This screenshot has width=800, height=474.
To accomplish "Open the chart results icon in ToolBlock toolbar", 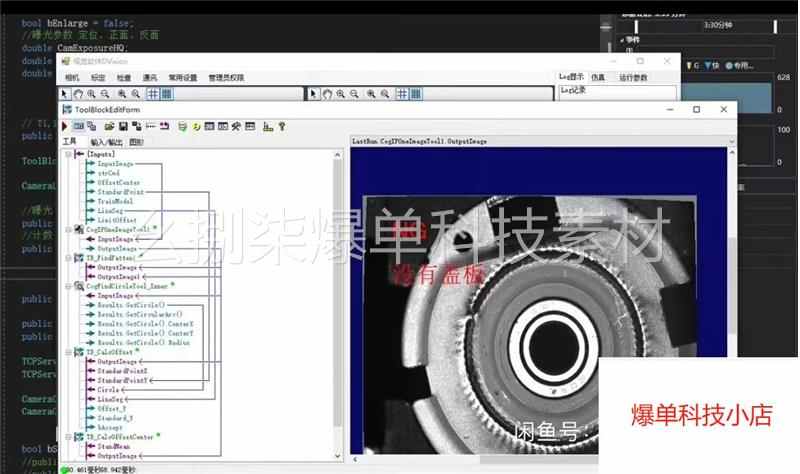I will pos(268,126).
